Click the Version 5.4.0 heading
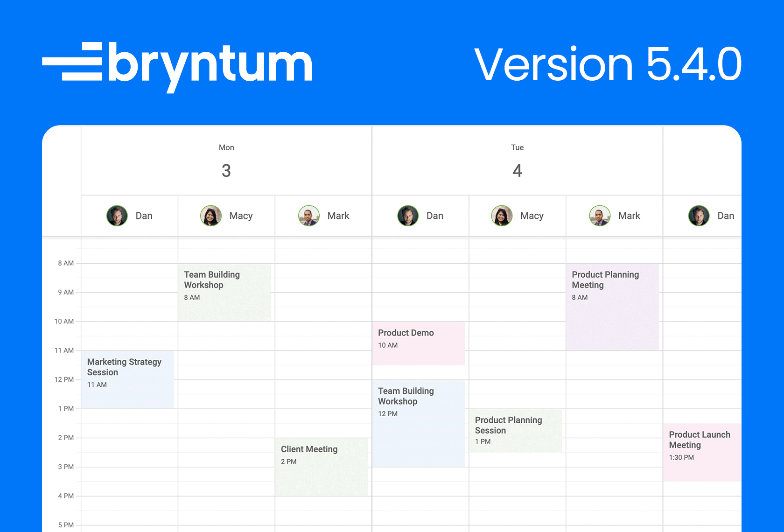This screenshot has height=532, width=784. click(x=608, y=64)
